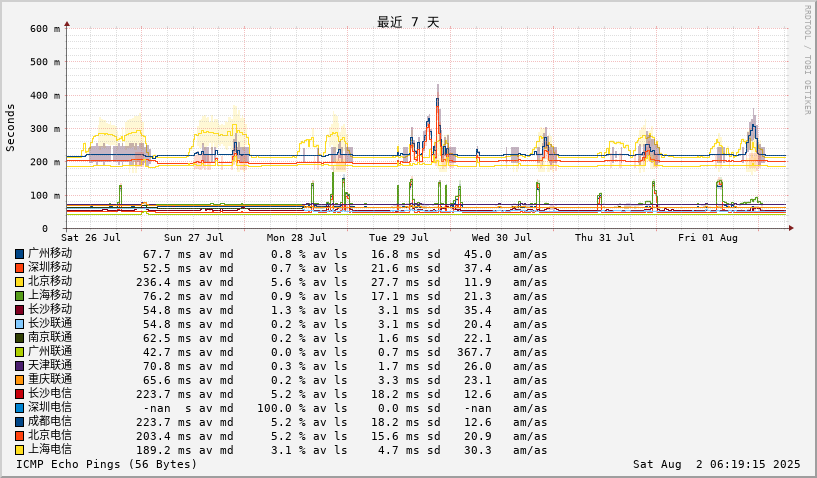817x478 pixels.
Task: Click the 300 m y-axis value
Action: (x=45, y=129)
